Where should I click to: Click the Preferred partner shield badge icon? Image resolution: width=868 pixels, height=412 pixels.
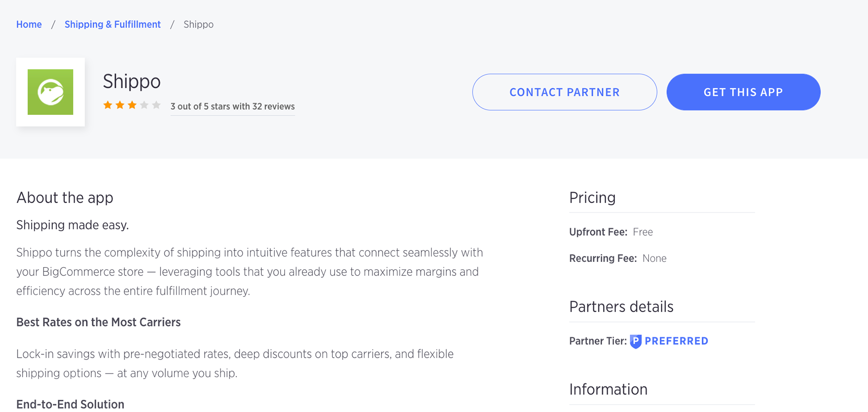coord(636,341)
